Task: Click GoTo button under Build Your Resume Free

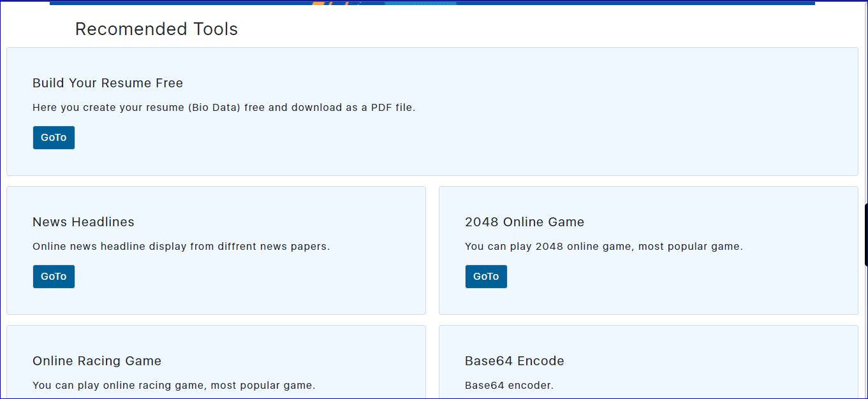Action: click(54, 138)
